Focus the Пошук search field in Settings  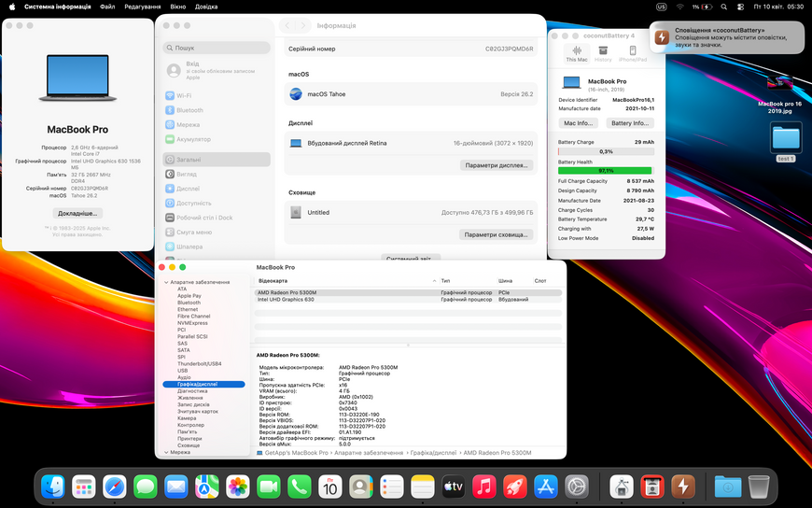click(217, 48)
